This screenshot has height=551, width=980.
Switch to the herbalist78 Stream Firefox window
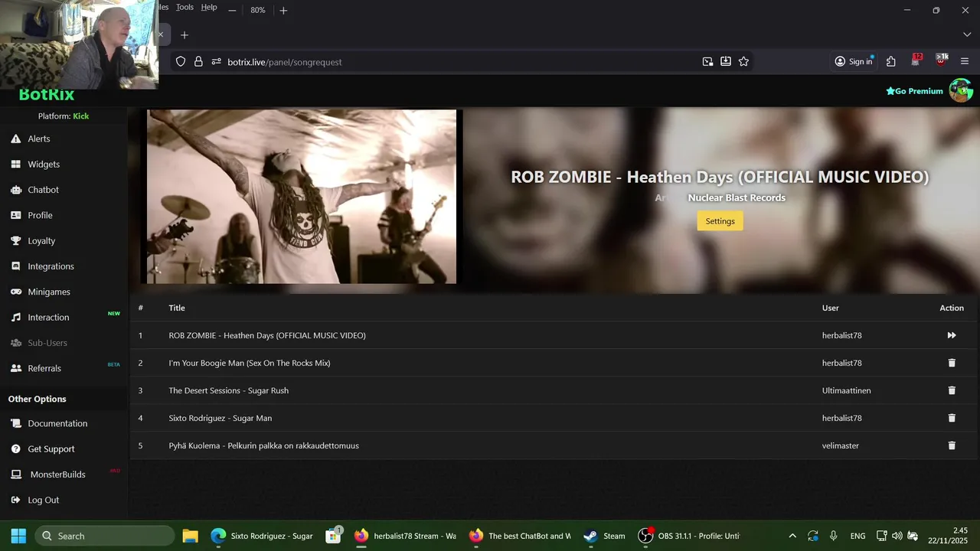coord(404,536)
